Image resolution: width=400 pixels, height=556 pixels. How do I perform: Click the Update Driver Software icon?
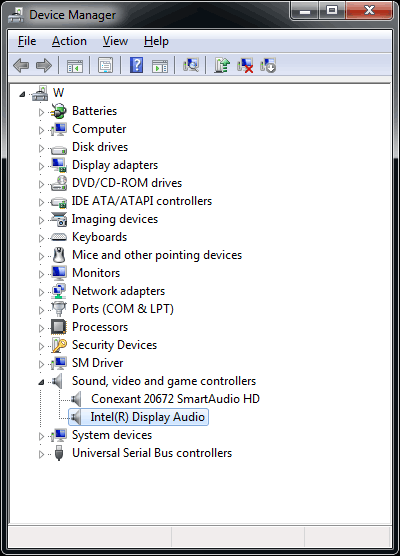(x=222, y=66)
